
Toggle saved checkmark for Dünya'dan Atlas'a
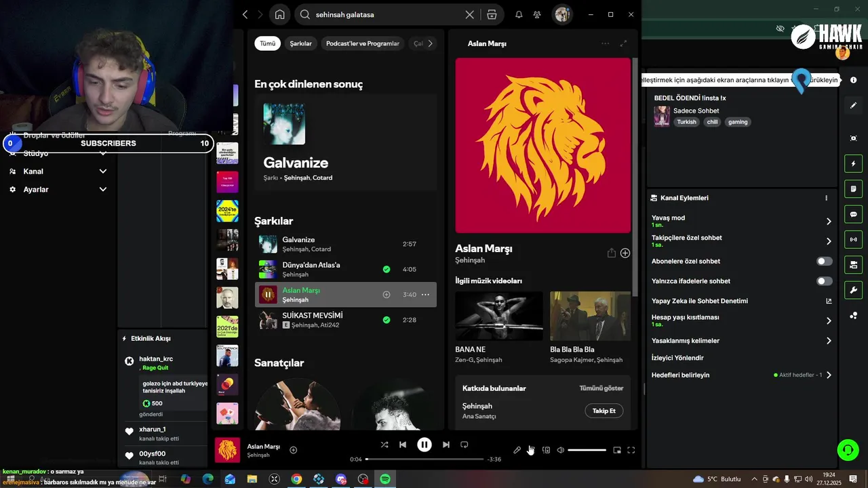pos(387,269)
